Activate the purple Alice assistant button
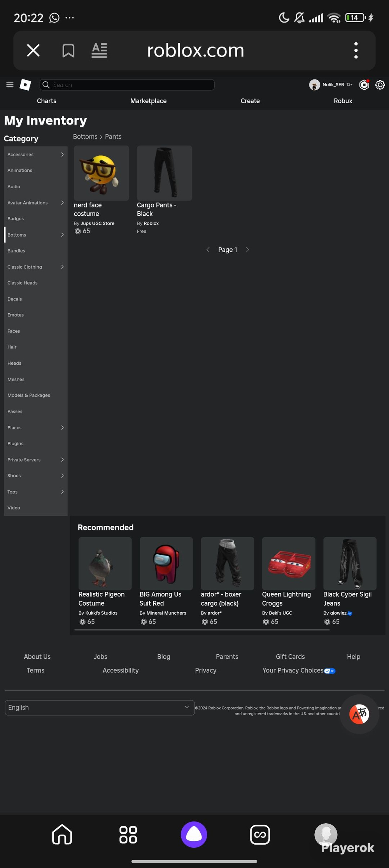The width and height of the screenshot is (389, 868). tap(194, 834)
